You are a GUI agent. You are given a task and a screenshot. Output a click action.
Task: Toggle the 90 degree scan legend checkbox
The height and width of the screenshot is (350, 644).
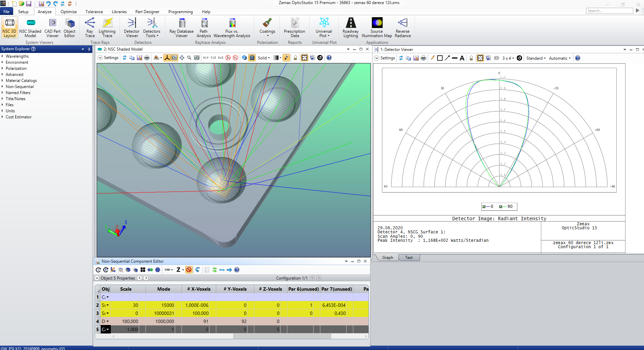click(x=501, y=207)
